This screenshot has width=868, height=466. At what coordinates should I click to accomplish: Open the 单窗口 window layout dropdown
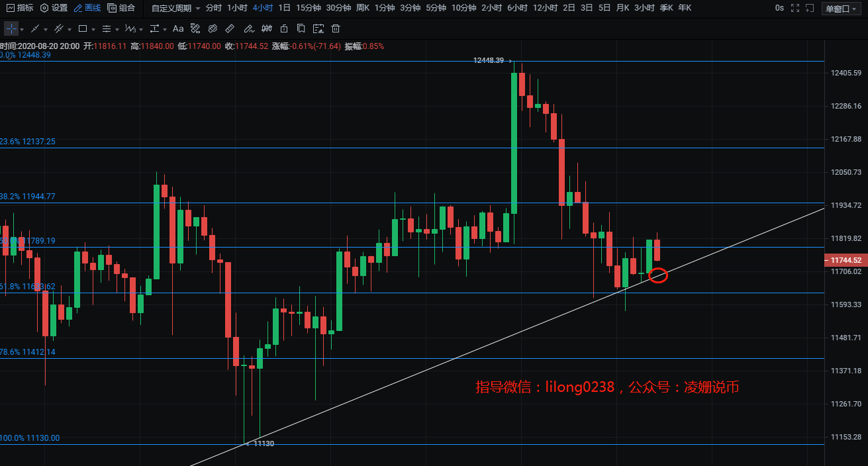tap(841, 8)
